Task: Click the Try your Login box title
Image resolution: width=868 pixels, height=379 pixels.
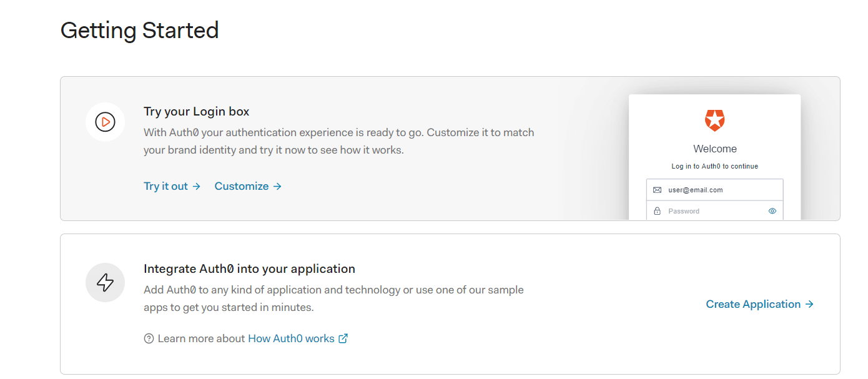Action: coord(196,112)
